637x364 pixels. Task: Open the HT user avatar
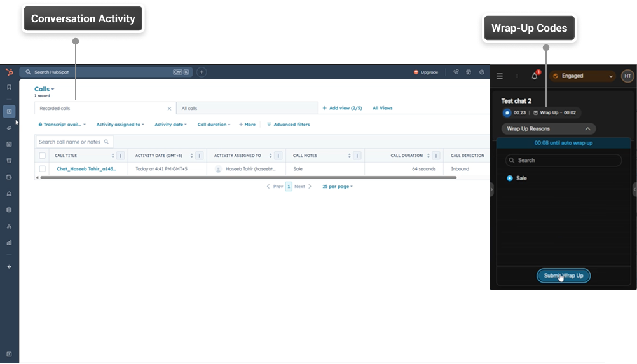coord(627,76)
